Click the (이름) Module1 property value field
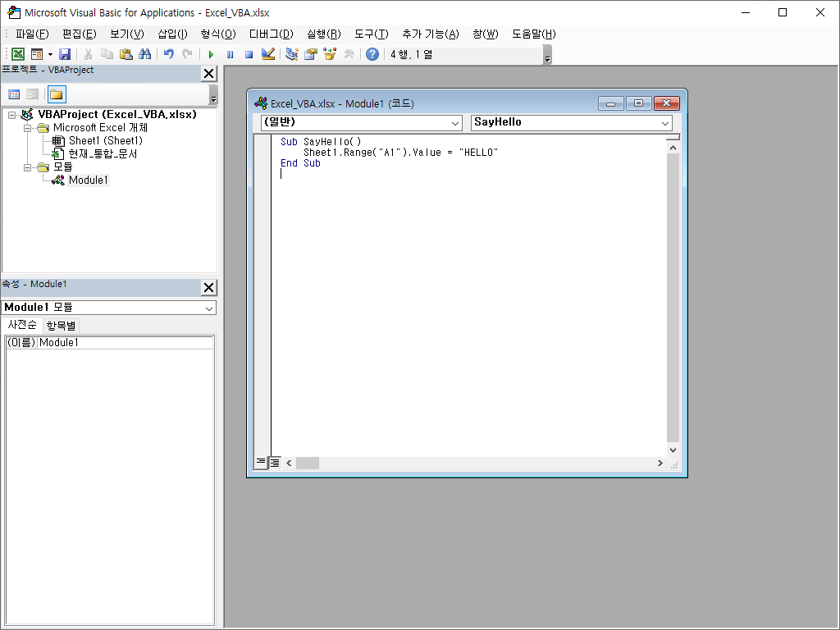The image size is (840, 630). [x=126, y=342]
